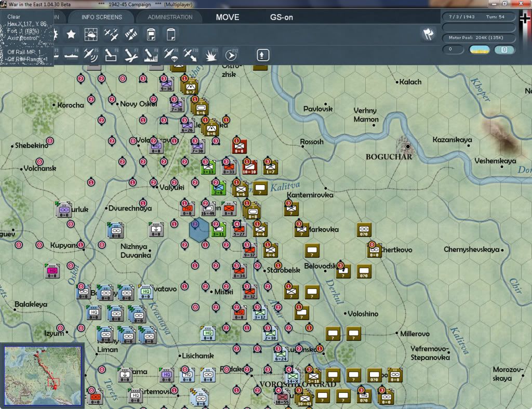Open the ADMINISTRATION tab
Screen dimensions: 532x409
170,17
